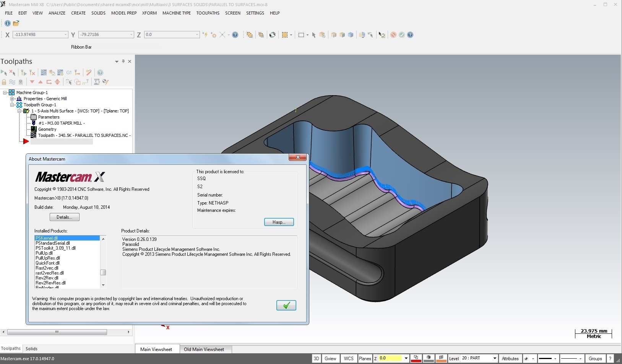Open the MACHINE TYPE menu
Viewport: 622px width, 364px height.
[x=177, y=13]
